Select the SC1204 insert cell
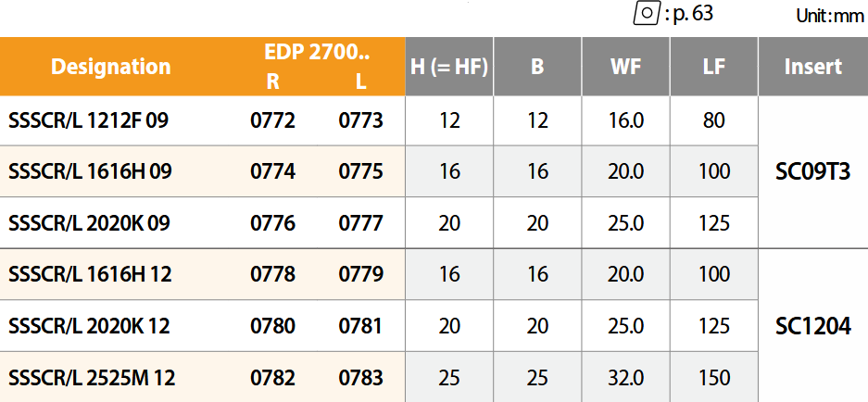The width and height of the screenshot is (868, 402). click(812, 326)
